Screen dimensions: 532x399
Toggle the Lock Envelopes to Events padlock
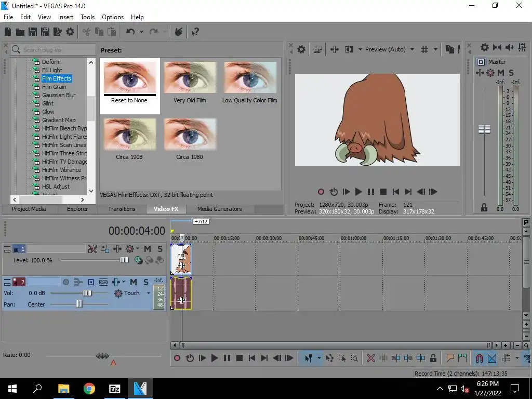pyautogui.click(x=433, y=358)
